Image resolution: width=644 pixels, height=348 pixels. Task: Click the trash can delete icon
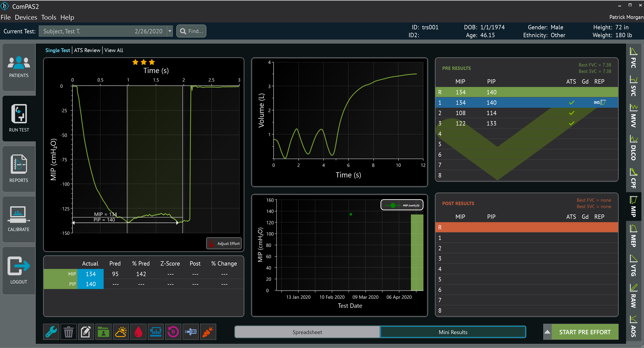68,332
